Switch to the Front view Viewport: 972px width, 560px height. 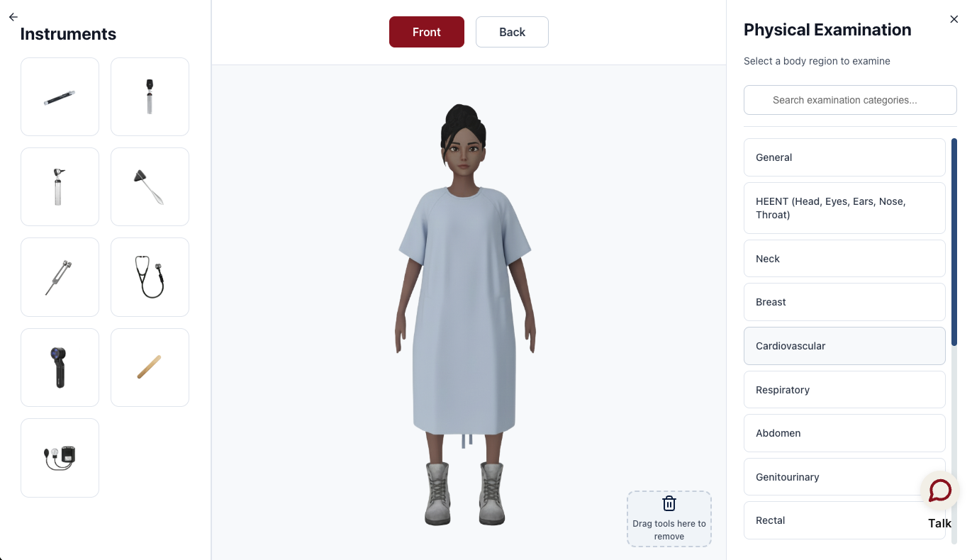tap(427, 32)
